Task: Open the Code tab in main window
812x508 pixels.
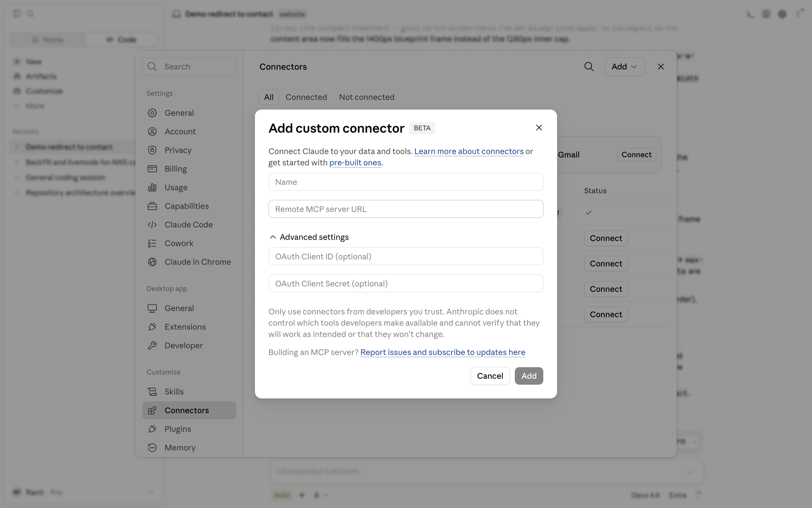Action: point(121,40)
